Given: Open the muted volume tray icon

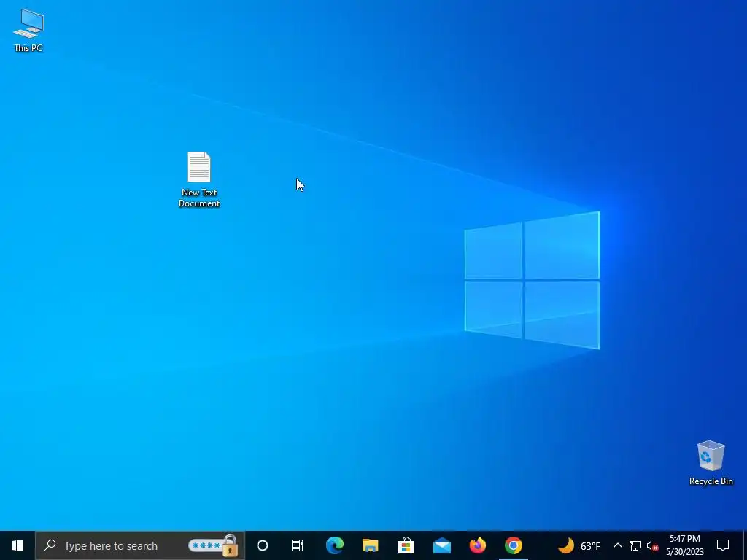Looking at the screenshot, I should [652, 545].
